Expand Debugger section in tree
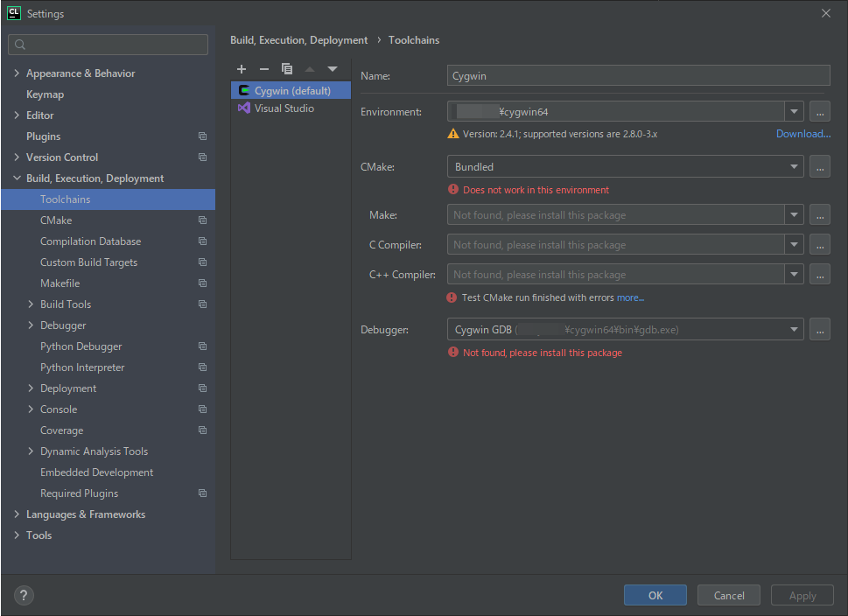The width and height of the screenshot is (848, 616). (31, 325)
